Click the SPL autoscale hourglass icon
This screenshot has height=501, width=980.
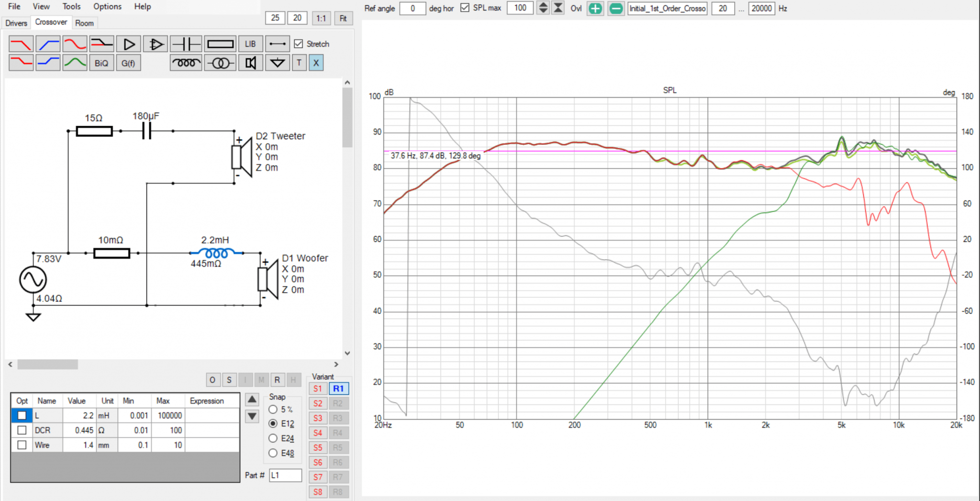pyautogui.click(x=558, y=8)
